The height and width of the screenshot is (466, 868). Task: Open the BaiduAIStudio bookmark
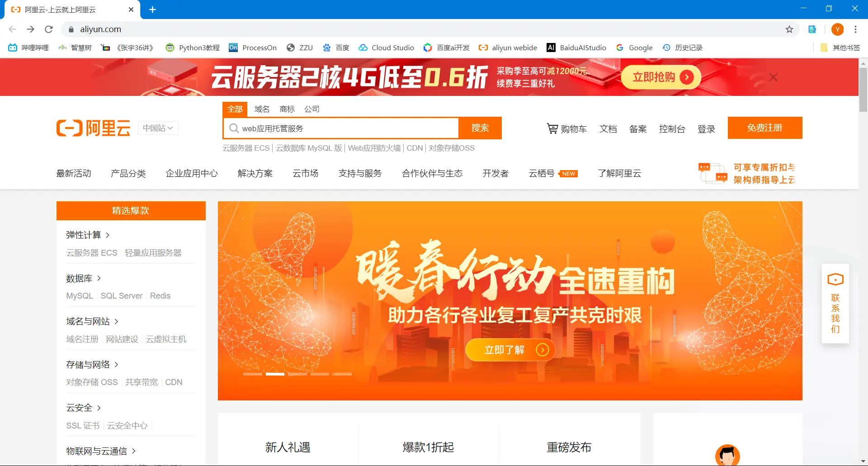(x=576, y=48)
